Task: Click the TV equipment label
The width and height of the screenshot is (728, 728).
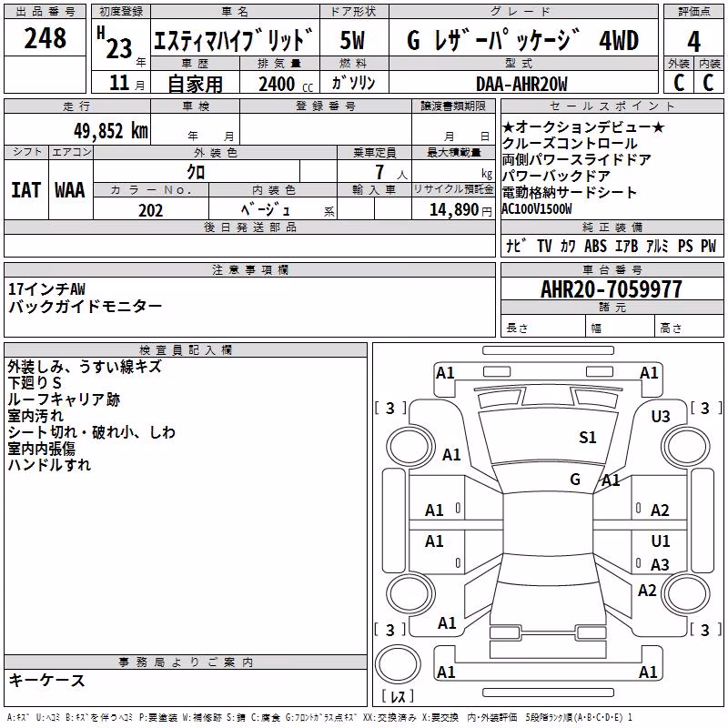Action: point(544,246)
